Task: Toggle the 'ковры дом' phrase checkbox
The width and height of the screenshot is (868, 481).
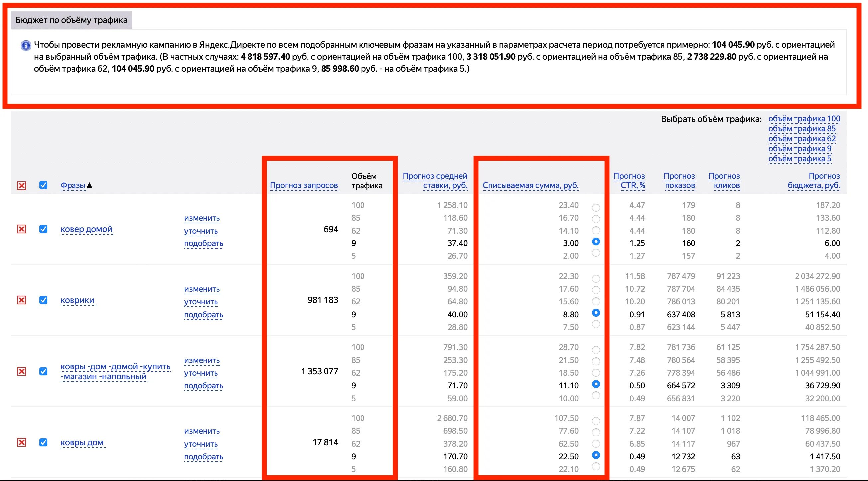Action: [x=43, y=442]
